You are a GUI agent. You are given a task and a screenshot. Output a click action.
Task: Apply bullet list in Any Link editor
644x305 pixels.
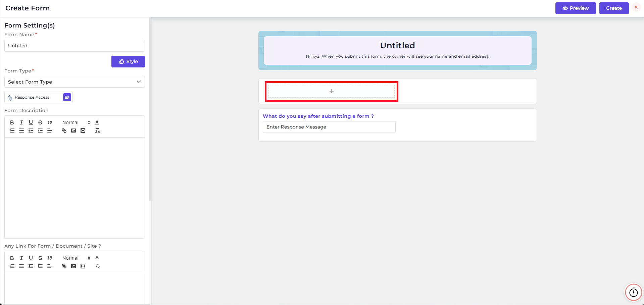(21, 266)
